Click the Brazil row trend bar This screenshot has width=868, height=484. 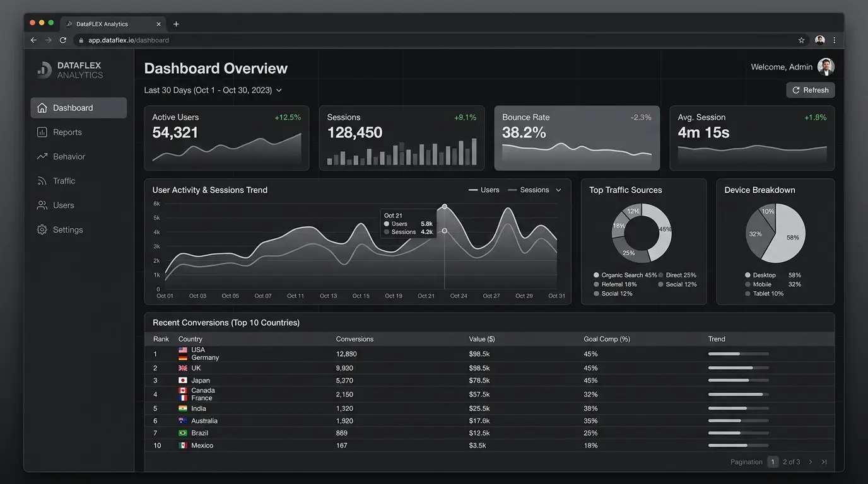point(739,433)
